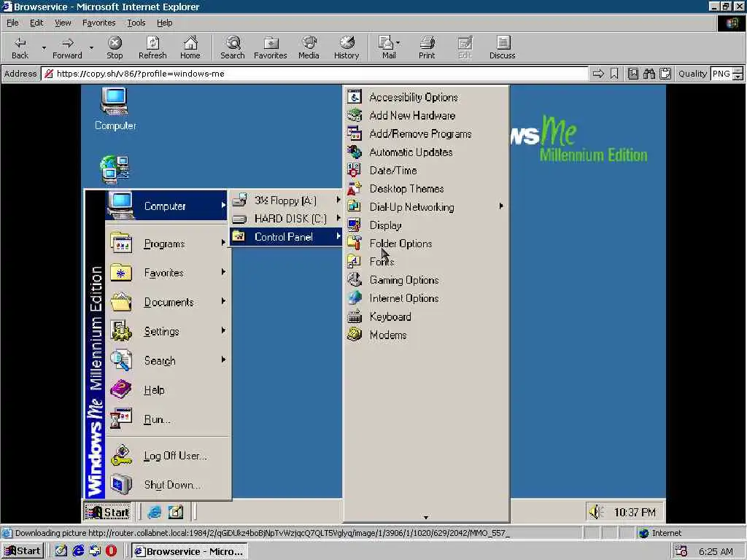Click the volume speaker tray icon

(x=595, y=512)
